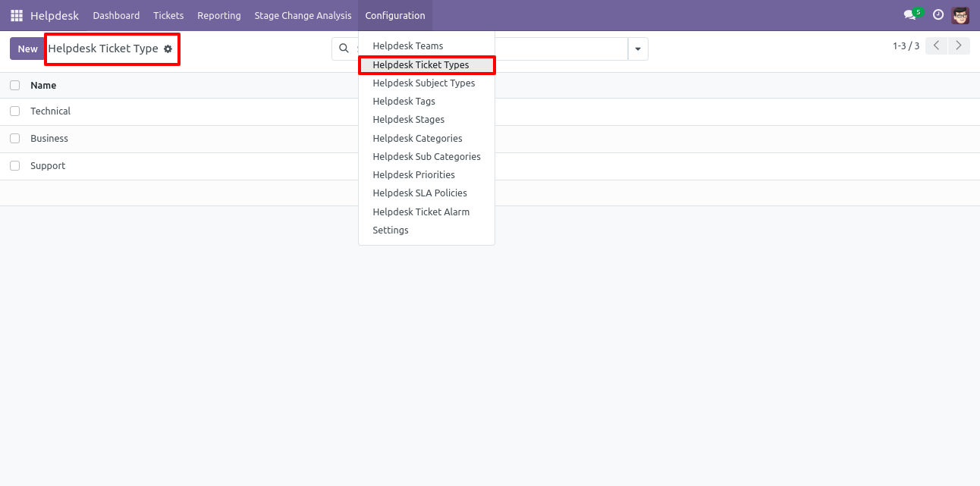The image size is (980, 486).
Task: Sort by the Name column header
Action: (43, 86)
